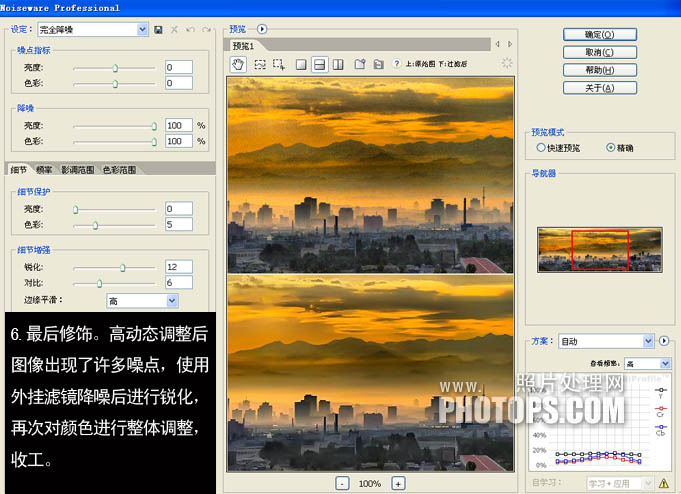681x494 pixels.
Task: Switch to horizontal split preview layout
Action: [319, 64]
